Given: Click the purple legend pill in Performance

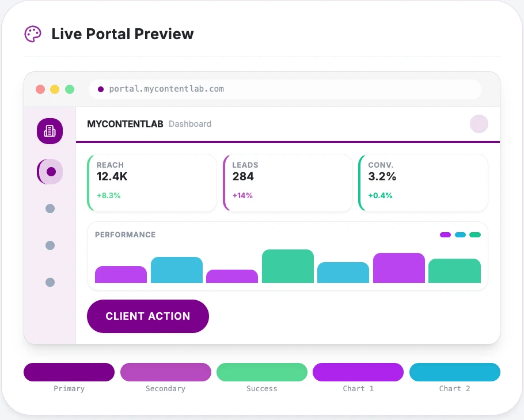Looking at the screenshot, I should coord(446,234).
